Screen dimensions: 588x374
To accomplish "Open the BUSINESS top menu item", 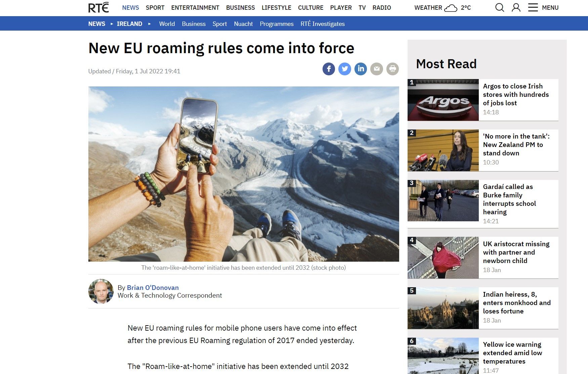I will click(240, 8).
